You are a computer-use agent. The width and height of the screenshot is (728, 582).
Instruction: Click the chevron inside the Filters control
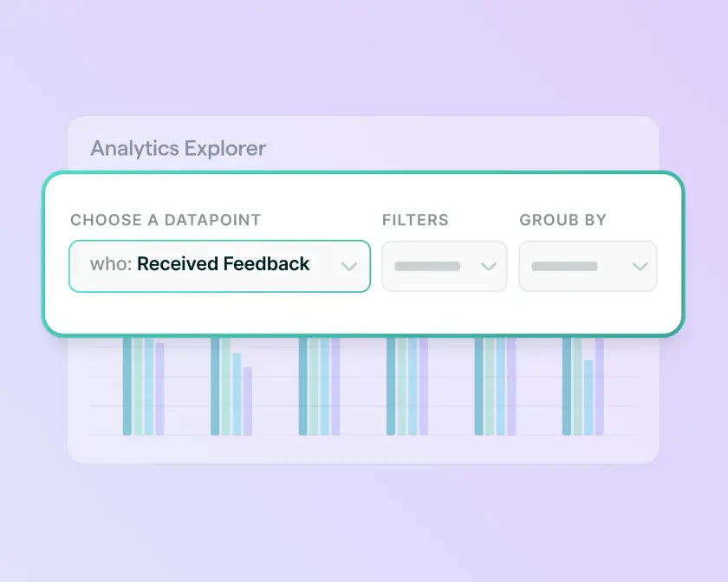[x=488, y=266]
